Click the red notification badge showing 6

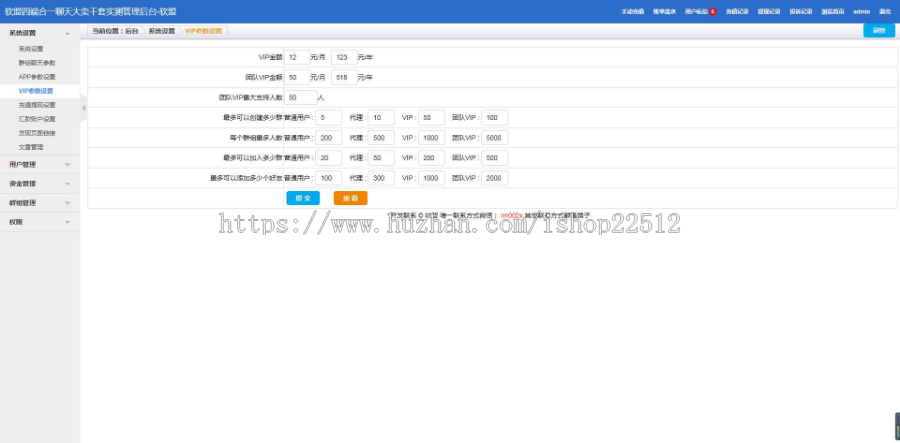tap(712, 11)
